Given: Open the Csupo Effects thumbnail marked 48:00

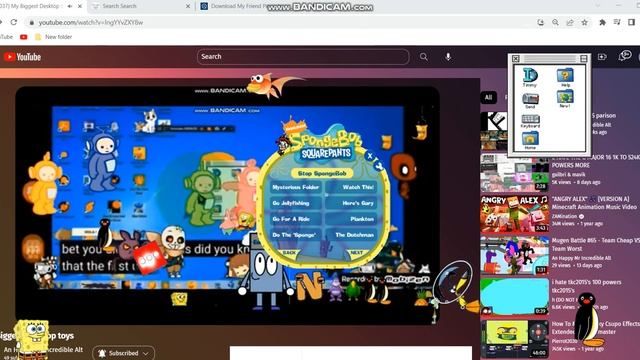Looking at the screenshot, I should point(515,338).
